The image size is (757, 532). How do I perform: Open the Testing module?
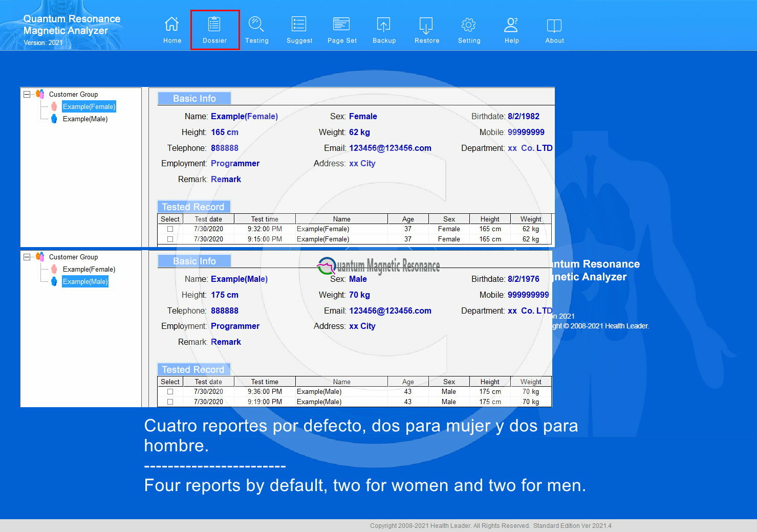(x=256, y=30)
